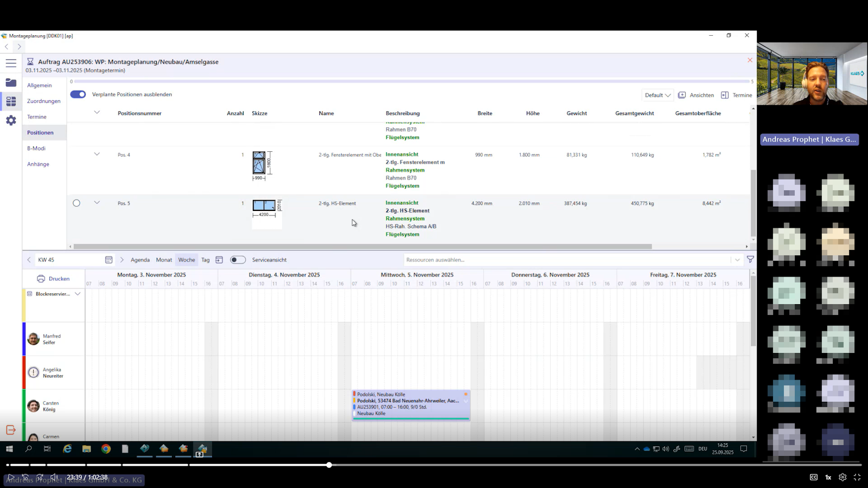The height and width of the screenshot is (488, 868).
Task: Open the hamburger menu in the sidebar
Action: click(x=11, y=63)
